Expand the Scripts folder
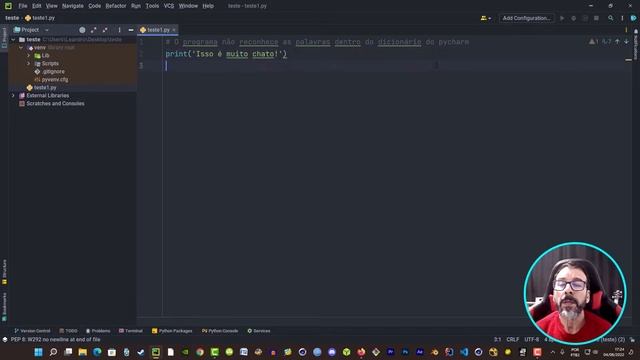Viewport: 640px width, 360px height. (29, 64)
